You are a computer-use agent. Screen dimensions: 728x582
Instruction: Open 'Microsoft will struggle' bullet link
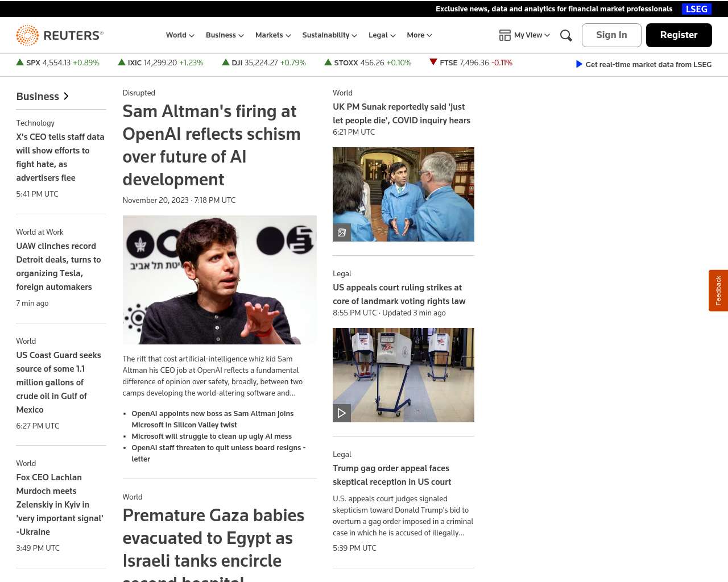click(212, 436)
